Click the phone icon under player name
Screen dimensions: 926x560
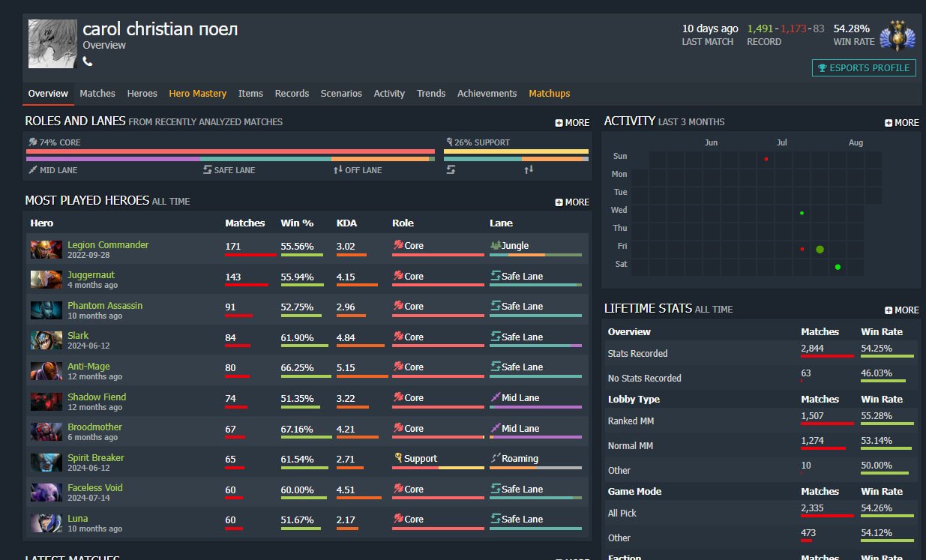click(x=88, y=61)
